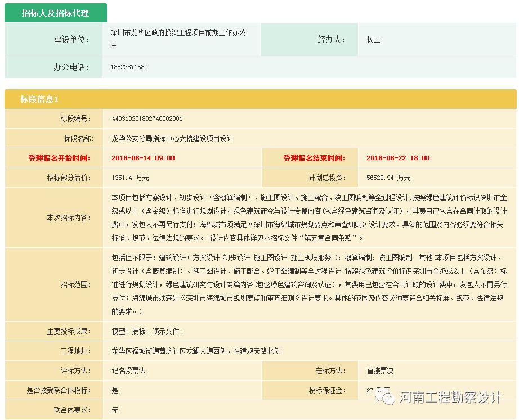Select the 联合体要求 label
The width and height of the screenshot is (519, 420).
(72, 410)
